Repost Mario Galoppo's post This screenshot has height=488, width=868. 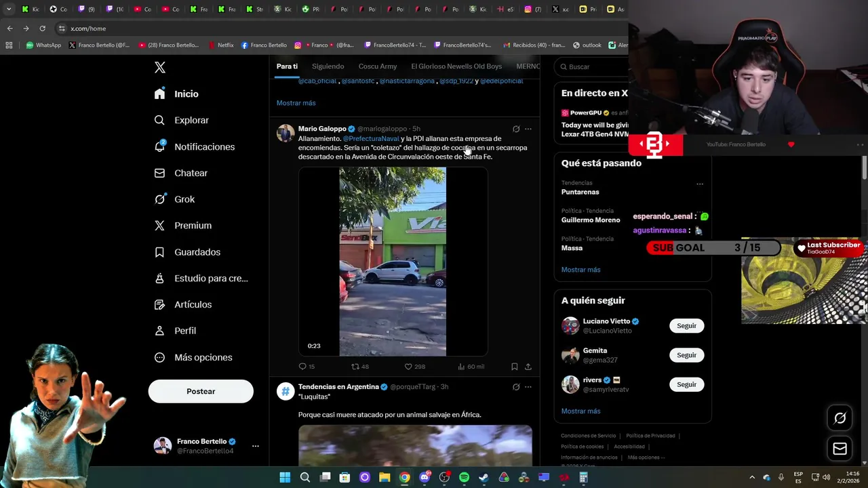359,367
